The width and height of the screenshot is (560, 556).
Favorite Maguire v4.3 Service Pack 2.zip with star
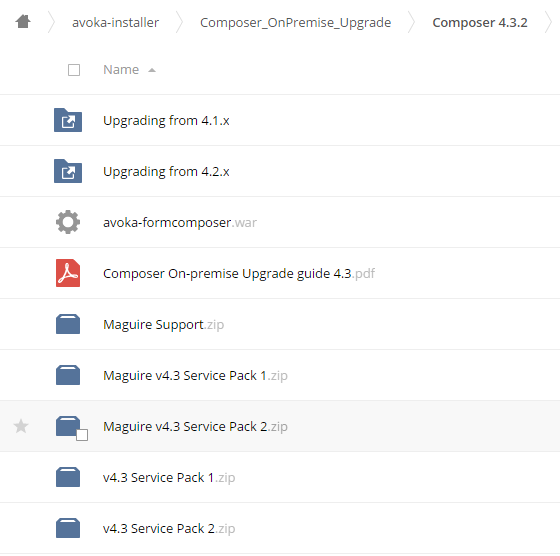tap(21, 426)
